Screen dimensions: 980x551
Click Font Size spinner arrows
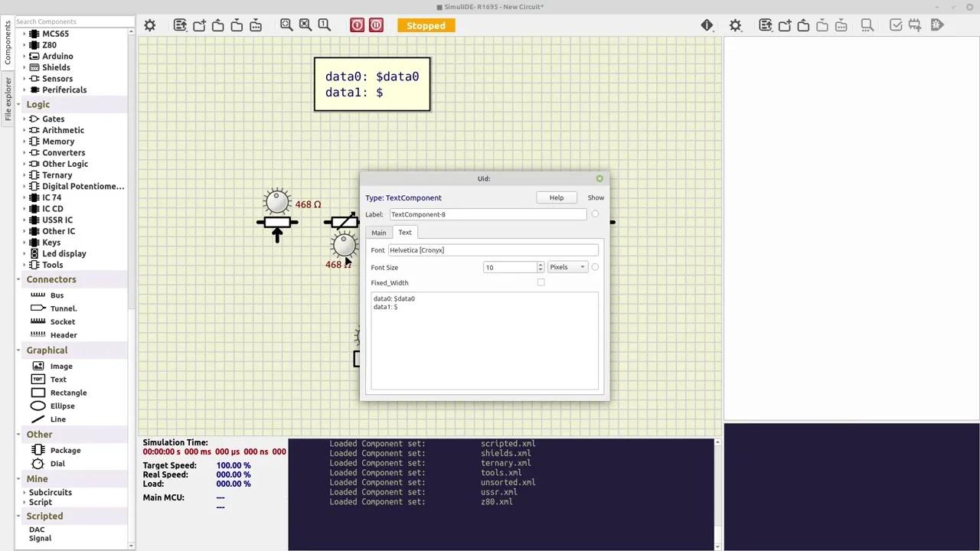(541, 267)
